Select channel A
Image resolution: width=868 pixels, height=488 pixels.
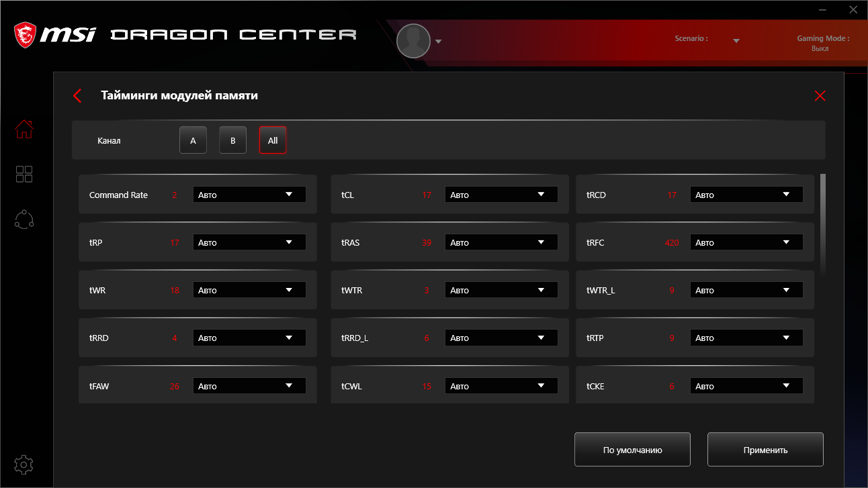pos(193,140)
